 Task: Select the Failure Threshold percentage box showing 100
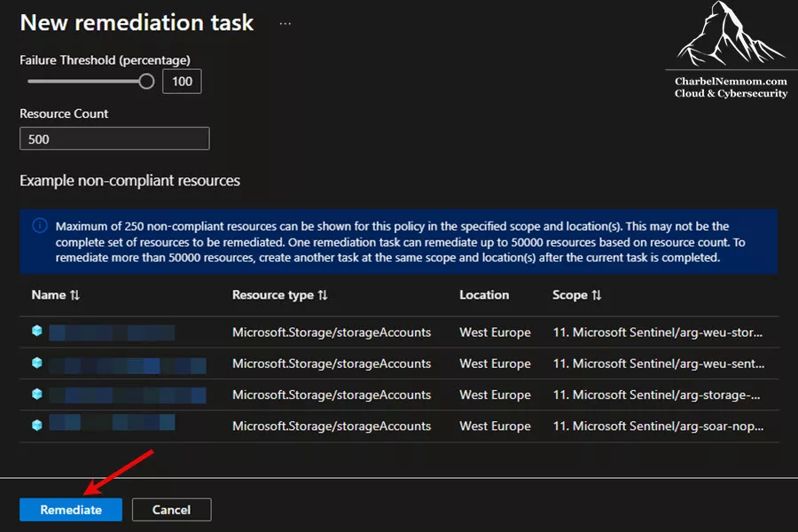point(182,82)
